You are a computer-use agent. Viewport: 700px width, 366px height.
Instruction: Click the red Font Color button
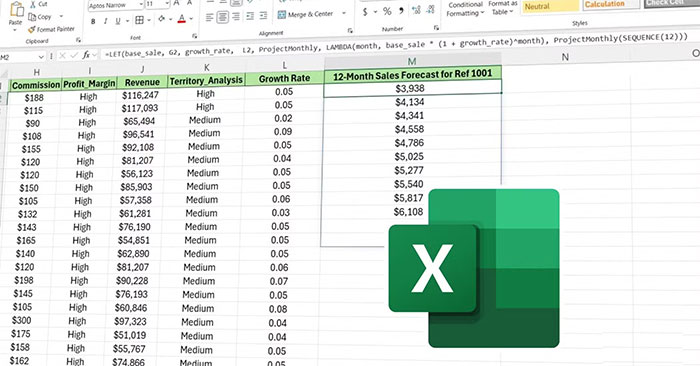click(x=182, y=19)
